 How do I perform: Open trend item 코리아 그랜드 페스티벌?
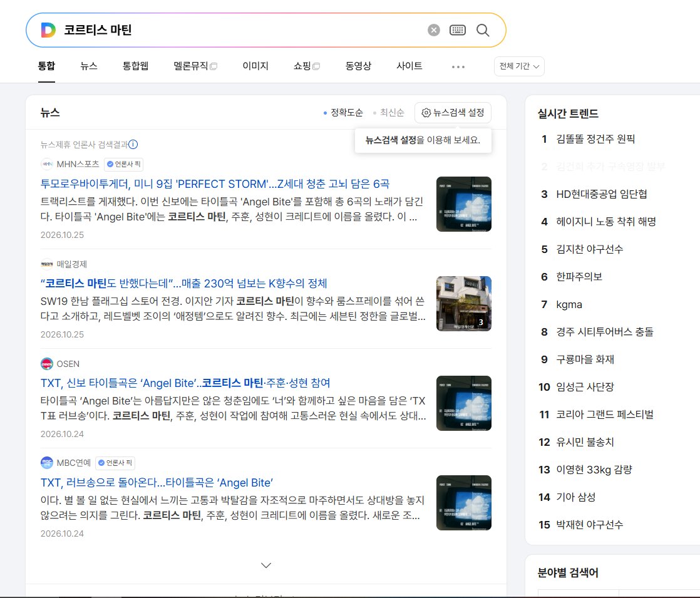(x=604, y=415)
